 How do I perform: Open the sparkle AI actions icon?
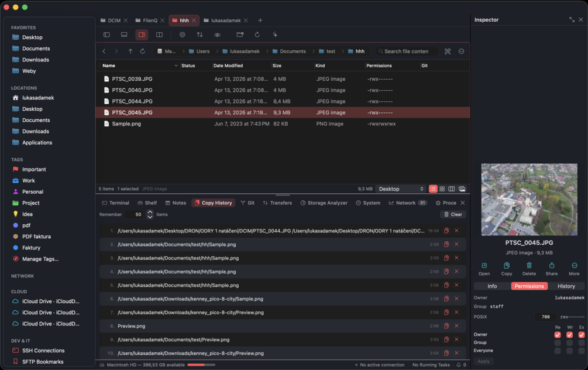275,35
